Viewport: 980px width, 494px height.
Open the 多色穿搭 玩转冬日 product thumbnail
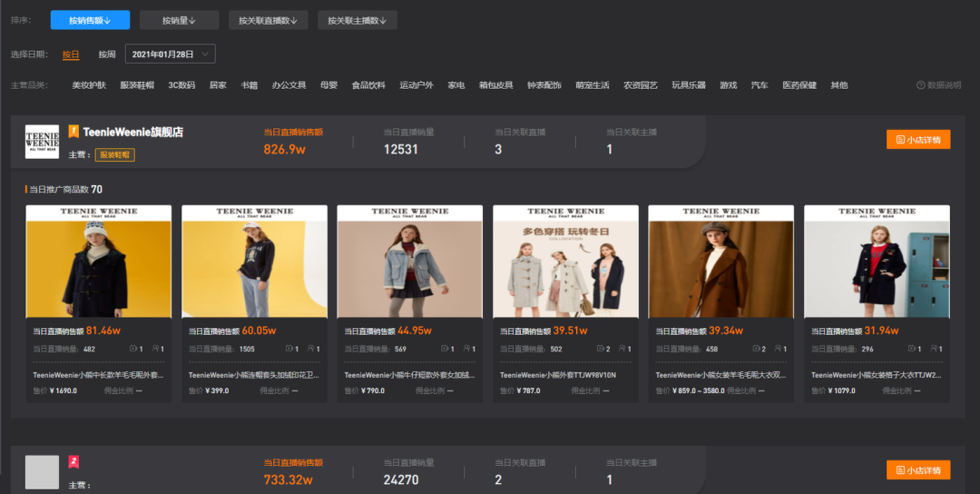pos(565,262)
